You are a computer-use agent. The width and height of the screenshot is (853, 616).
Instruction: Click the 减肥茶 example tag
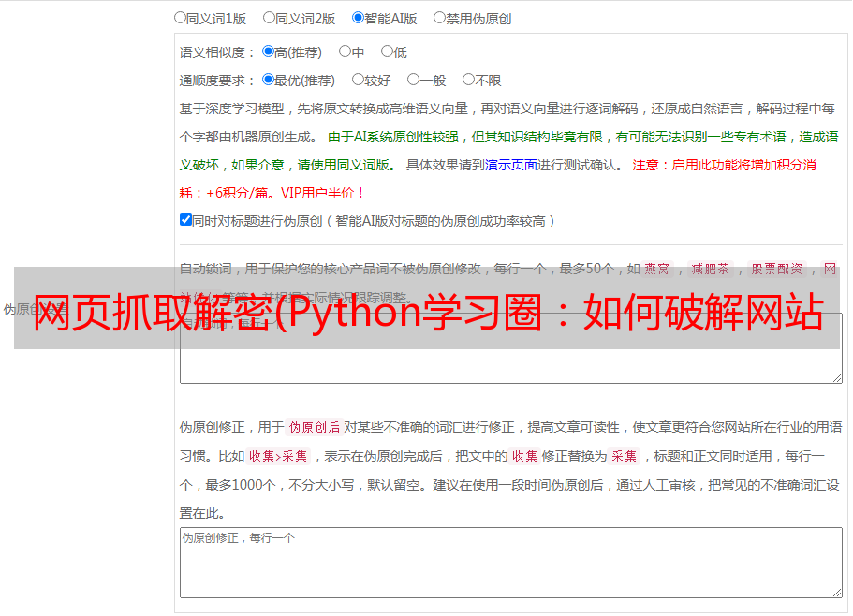pyautogui.click(x=710, y=269)
